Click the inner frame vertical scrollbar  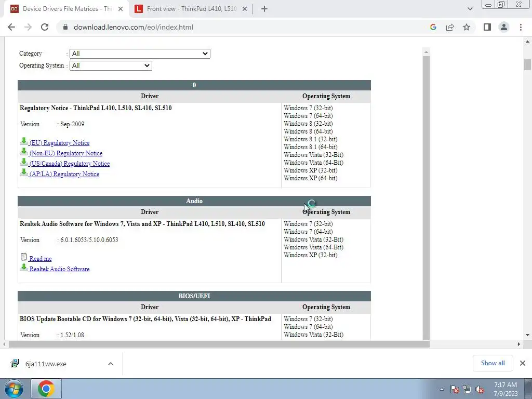426,197
